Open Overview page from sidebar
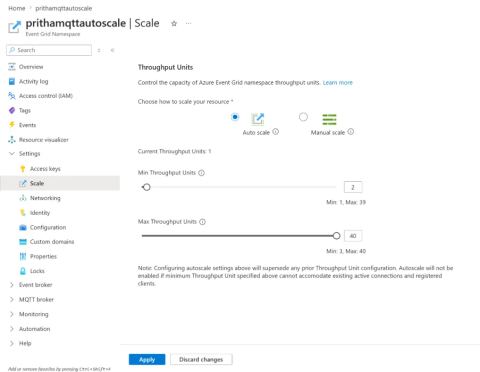The width and height of the screenshot is (480, 372). (31, 67)
